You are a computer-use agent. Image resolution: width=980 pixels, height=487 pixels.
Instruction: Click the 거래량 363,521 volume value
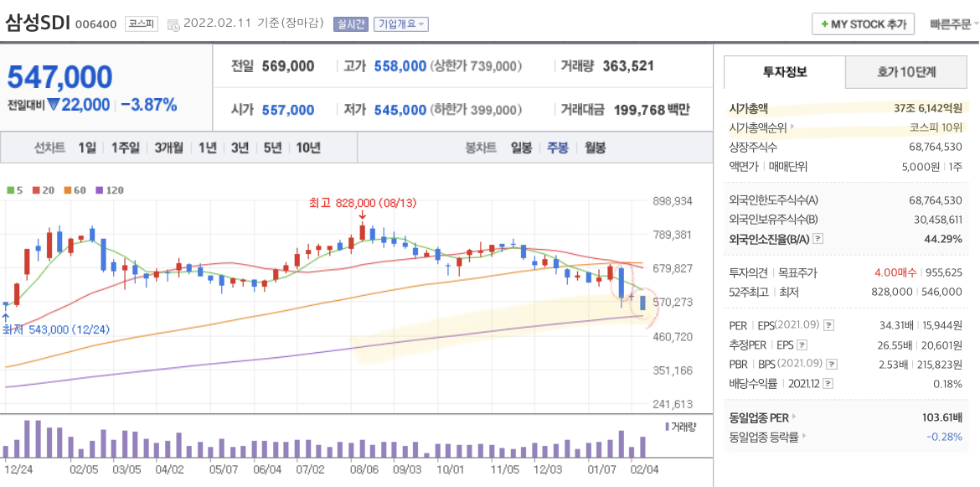click(x=627, y=65)
